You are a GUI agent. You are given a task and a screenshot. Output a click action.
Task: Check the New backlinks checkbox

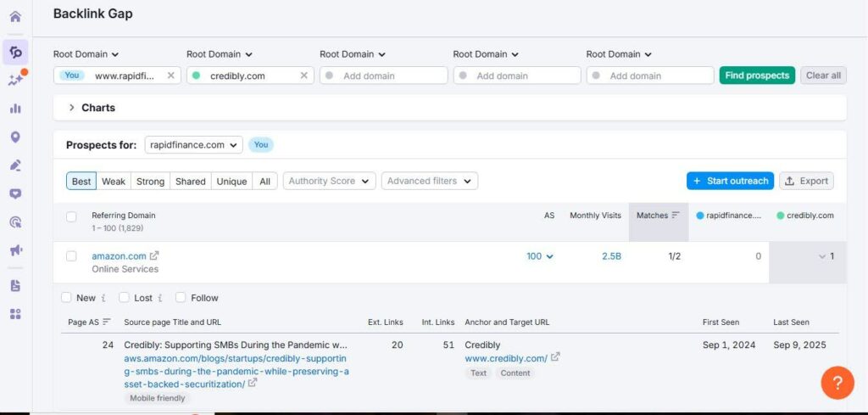66,298
